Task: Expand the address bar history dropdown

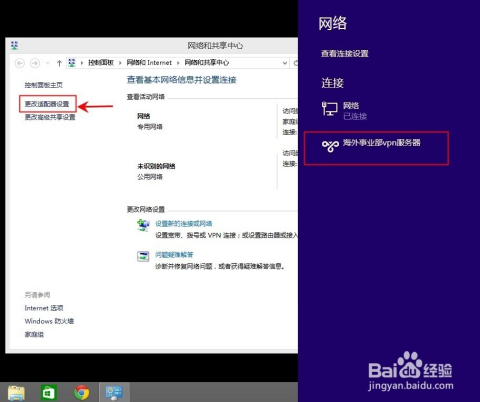Action: click(285, 63)
